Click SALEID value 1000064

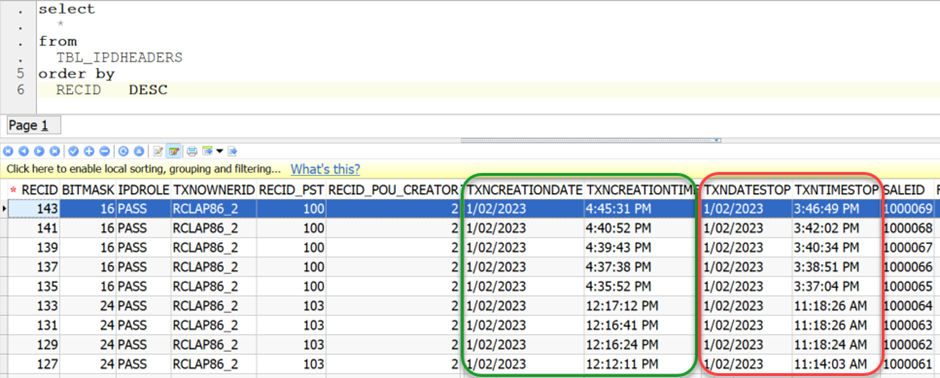click(x=908, y=306)
